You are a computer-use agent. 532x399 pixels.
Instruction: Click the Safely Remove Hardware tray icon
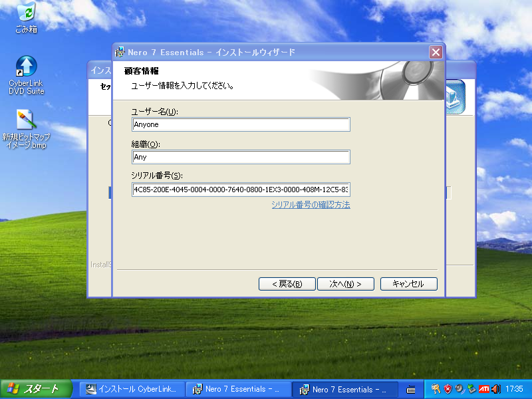pos(471,389)
